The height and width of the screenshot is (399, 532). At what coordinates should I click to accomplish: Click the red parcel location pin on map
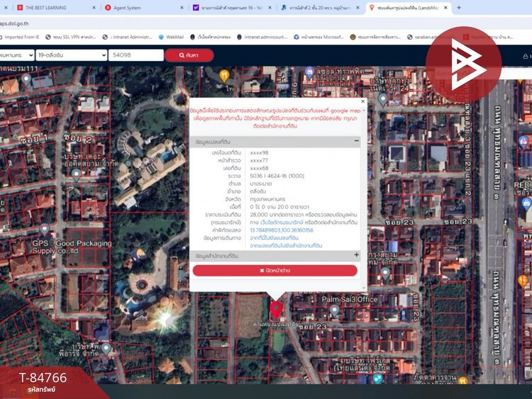pos(276,309)
